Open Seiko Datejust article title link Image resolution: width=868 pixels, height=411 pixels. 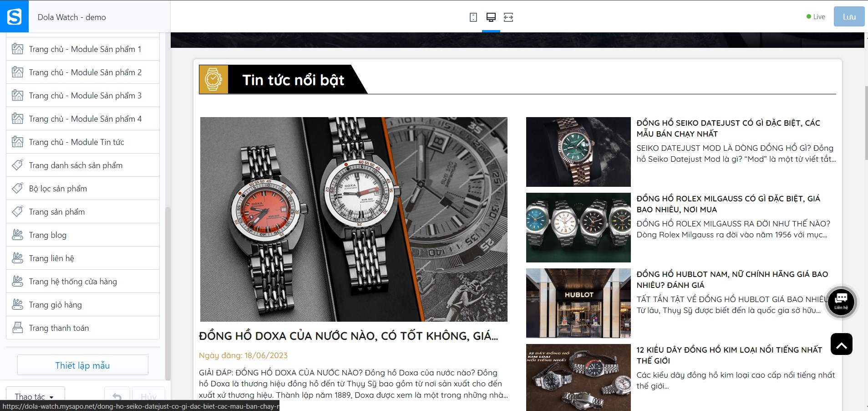(x=728, y=128)
